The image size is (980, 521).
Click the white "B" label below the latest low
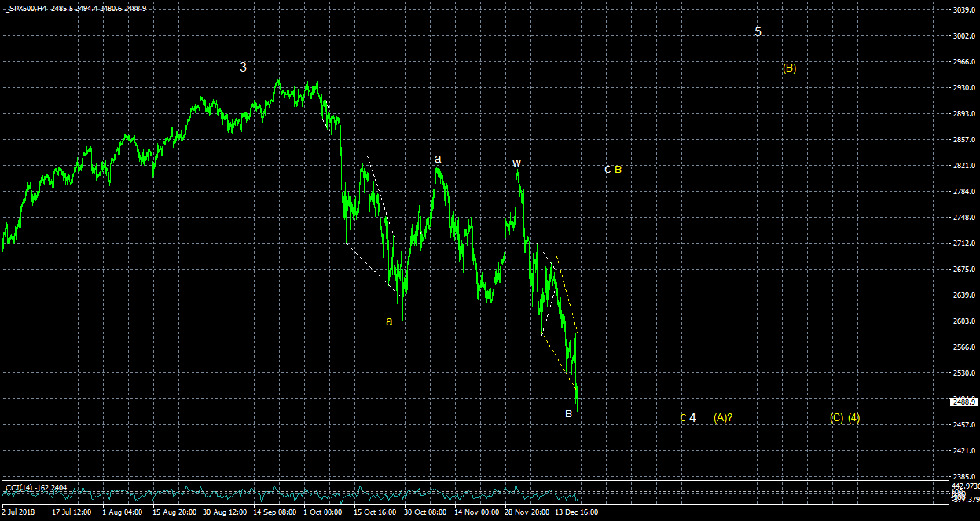[x=568, y=413]
